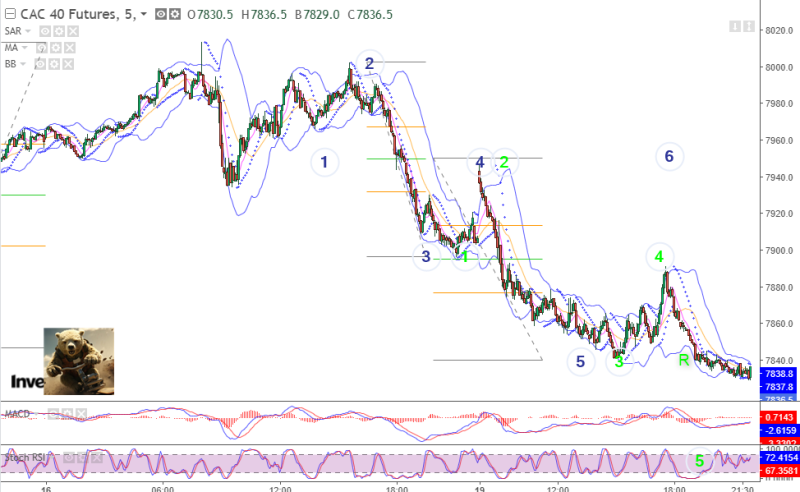
Task: Remove the MA indicator
Action: tap(70, 48)
